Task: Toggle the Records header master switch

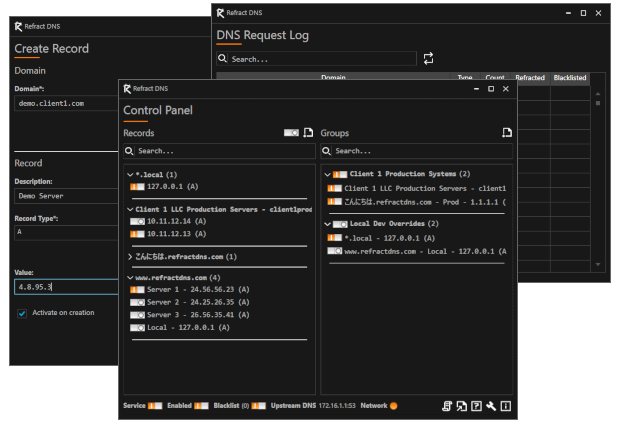Action: 291,132
